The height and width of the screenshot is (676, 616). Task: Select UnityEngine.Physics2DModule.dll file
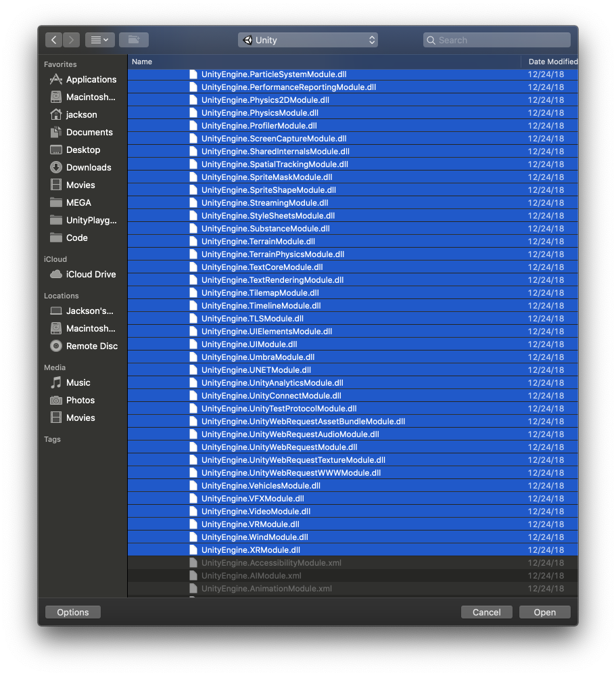tap(353, 100)
